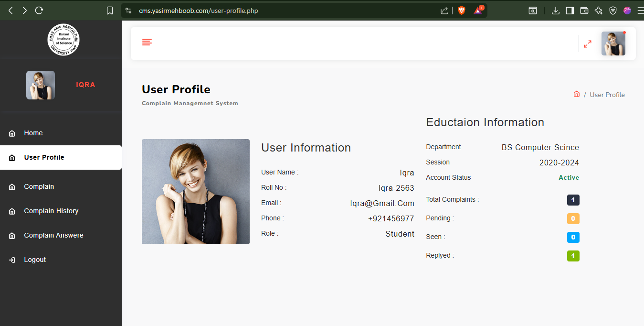Image resolution: width=644 pixels, height=326 pixels.
Task: Click the browser reload page icon
Action: point(39,11)
